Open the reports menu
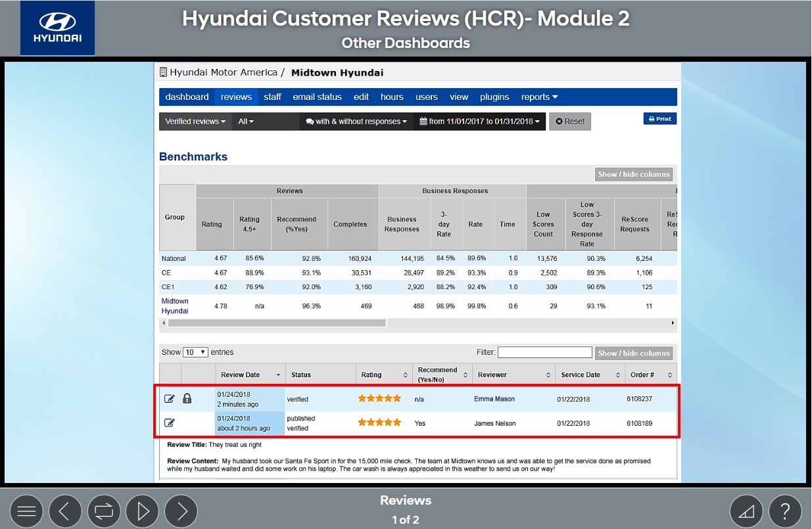 point(539,97)
